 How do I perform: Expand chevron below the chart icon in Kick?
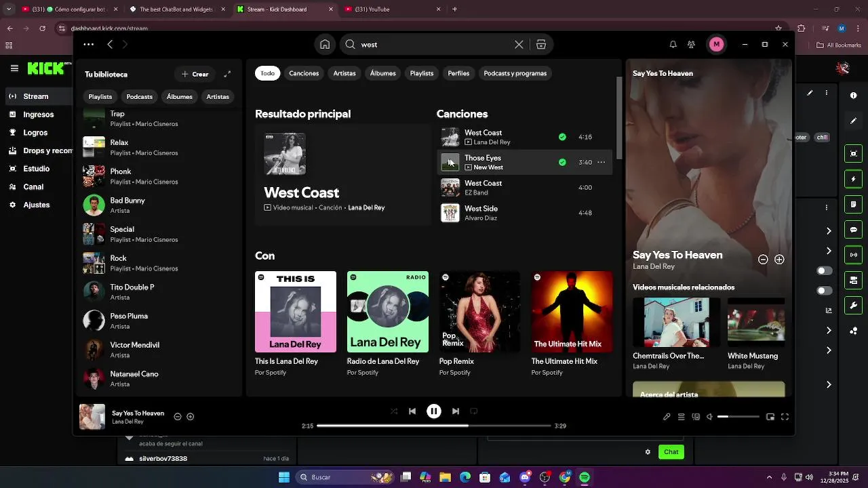(829, 331)
